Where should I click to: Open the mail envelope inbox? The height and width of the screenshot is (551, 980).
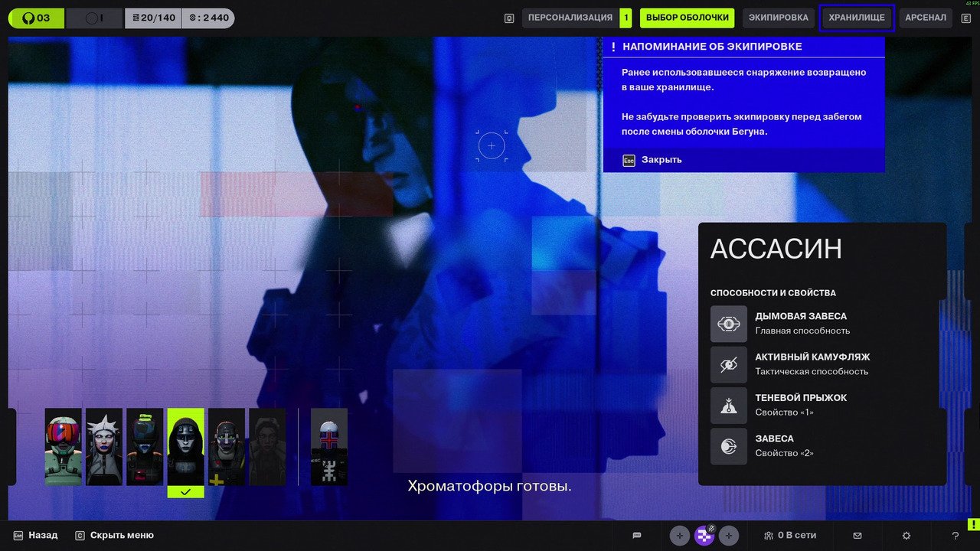click(x=857, y=536)
